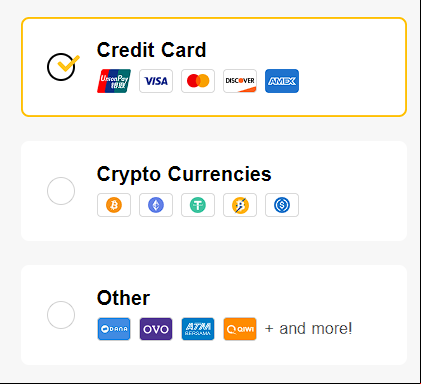Screen dimensions: 421x384
Task: Click the '+ and more!' text
Action: [x=308, y=329]
